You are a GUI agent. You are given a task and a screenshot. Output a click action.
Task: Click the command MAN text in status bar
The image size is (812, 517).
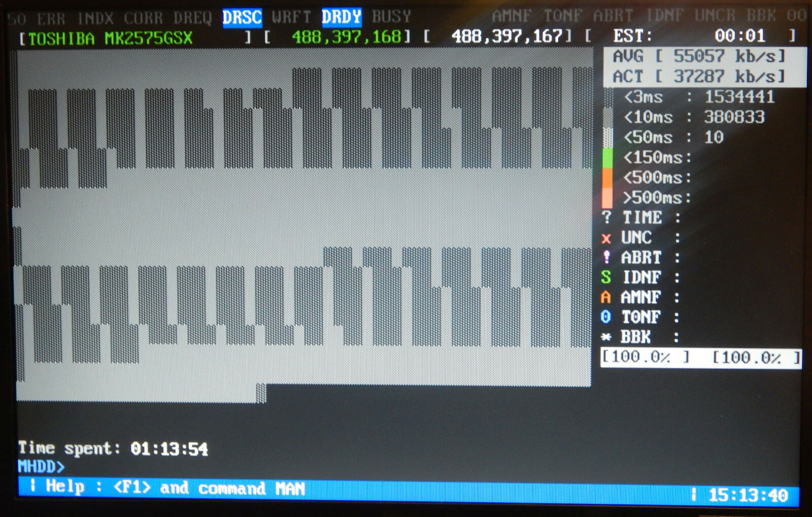click(x=252, y=489)
